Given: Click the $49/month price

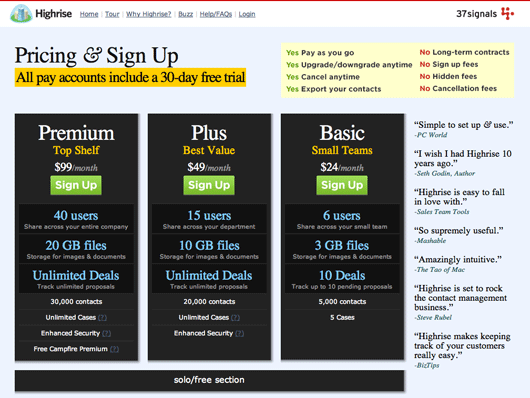Looking at the screenshot, I should point(209,167).
